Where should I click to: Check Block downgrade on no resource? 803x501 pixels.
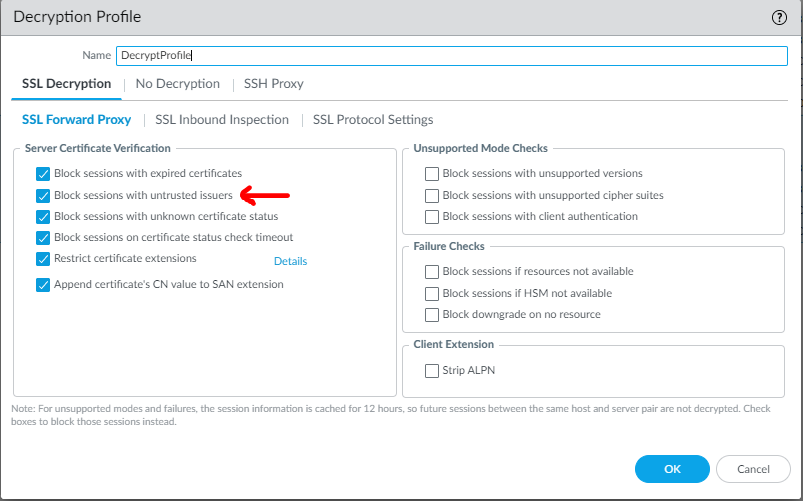(432, 315)
